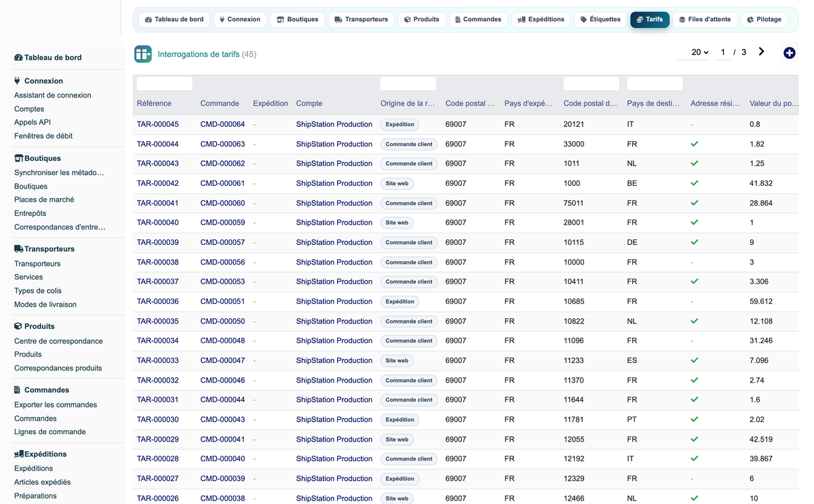Screen dimensions: 814x504
Task: Click the Origine de la requête filter field
Action: click(408, 83)
